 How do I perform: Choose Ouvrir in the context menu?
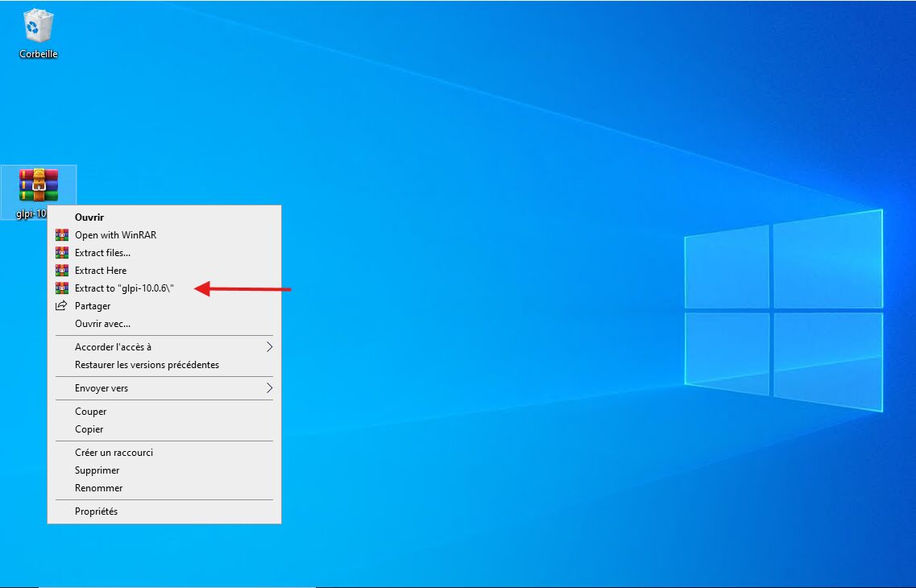pyautogui.click(x=164, y=217)
